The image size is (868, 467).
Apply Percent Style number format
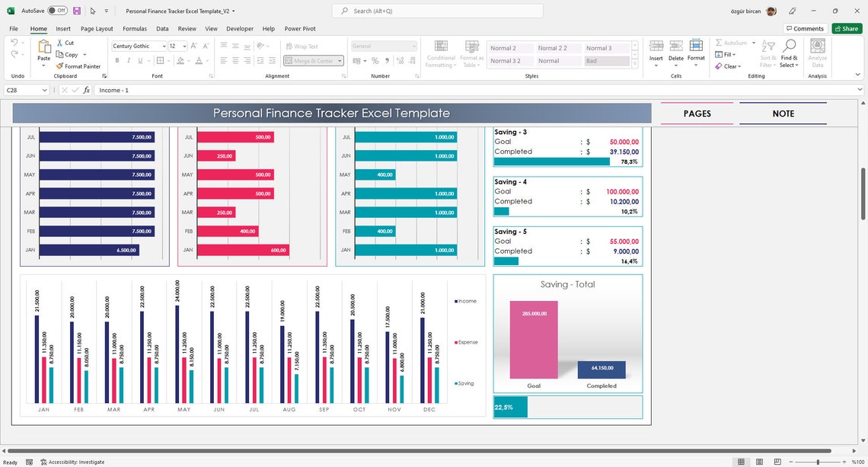tap(374, 60)
